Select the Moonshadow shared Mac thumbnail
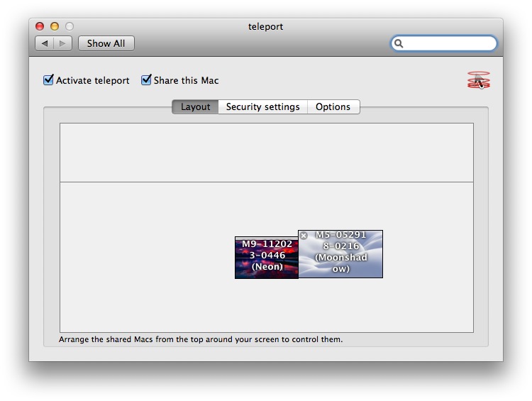 tap(340, 254)
